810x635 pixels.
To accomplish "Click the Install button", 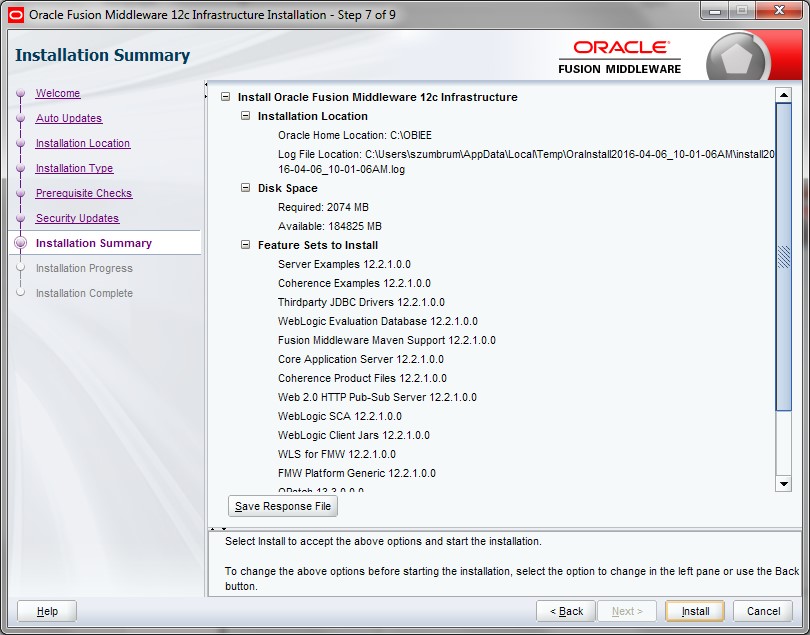I will [695, 611].
